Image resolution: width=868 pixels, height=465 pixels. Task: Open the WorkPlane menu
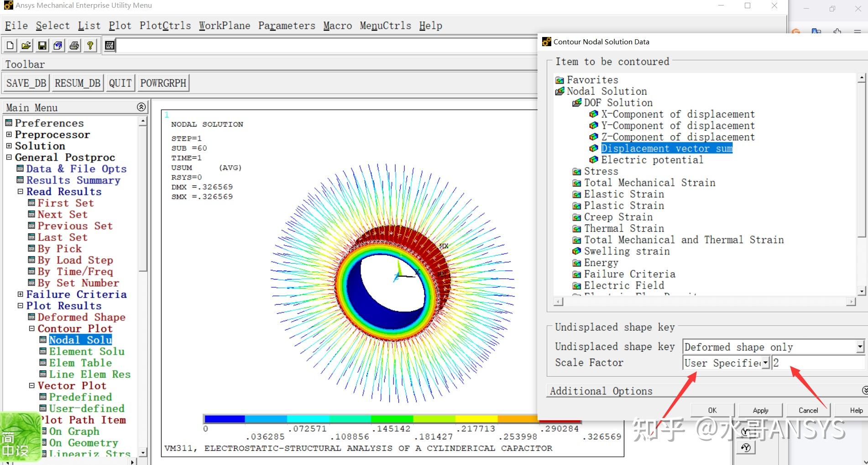tap(224, 26)
